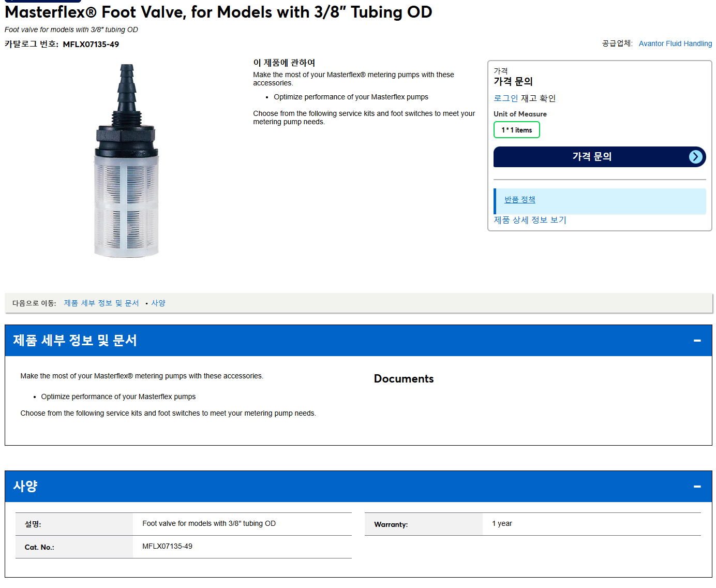The width and height of the screenshot is (716, 588).
Task: Select catalog number MFLX07135-49 in header
Action: click(91, 45)
